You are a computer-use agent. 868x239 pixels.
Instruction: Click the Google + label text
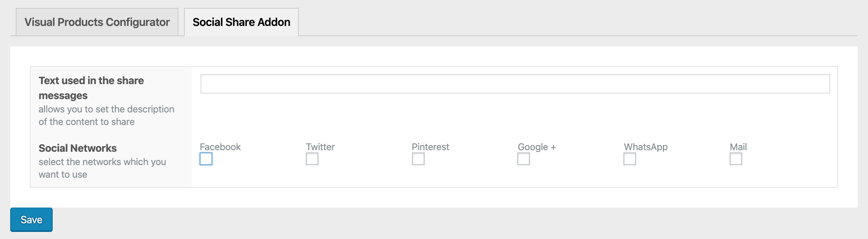pyautogui.click(x=537, y=147)
